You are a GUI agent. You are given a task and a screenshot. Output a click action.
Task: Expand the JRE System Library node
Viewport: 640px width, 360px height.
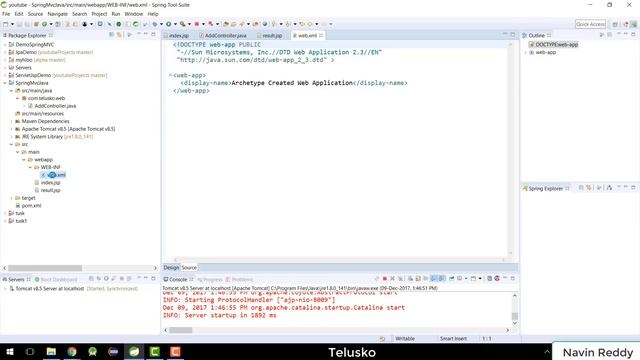pyautogui.click(x=11, y=137)
